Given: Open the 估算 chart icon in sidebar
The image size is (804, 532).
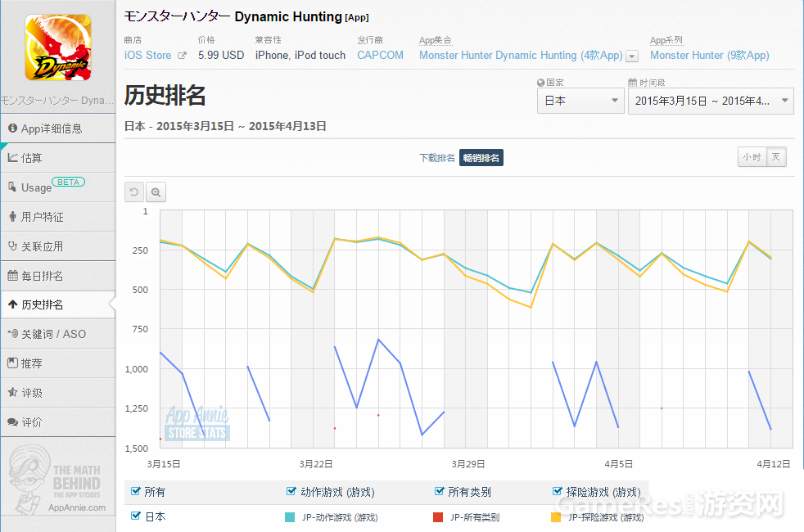Looking at the screenshot, I should click(x=12, y=158).
